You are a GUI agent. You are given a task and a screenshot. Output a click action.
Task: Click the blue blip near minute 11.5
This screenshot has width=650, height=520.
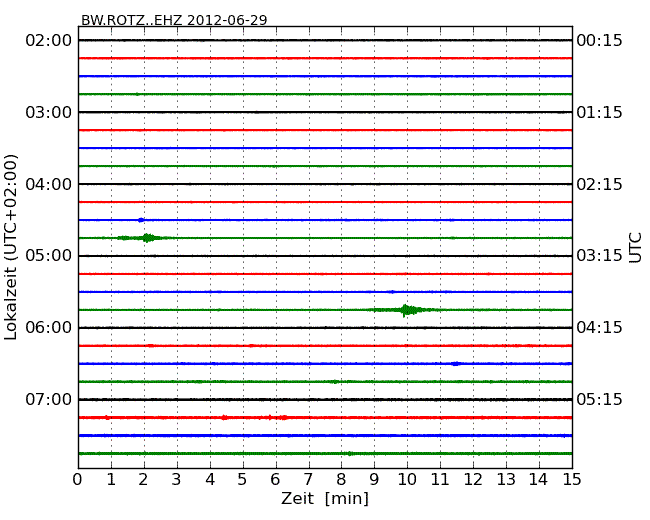(x=456, y=364)
